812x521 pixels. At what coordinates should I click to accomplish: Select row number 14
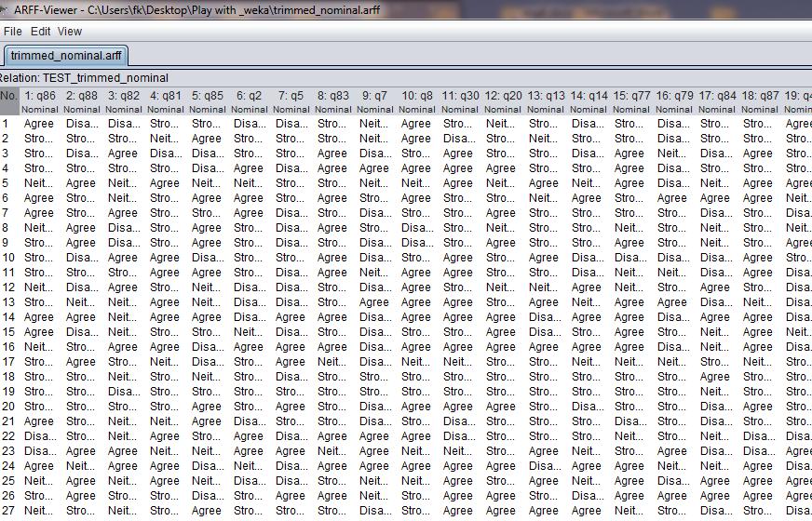pos(8,317)
